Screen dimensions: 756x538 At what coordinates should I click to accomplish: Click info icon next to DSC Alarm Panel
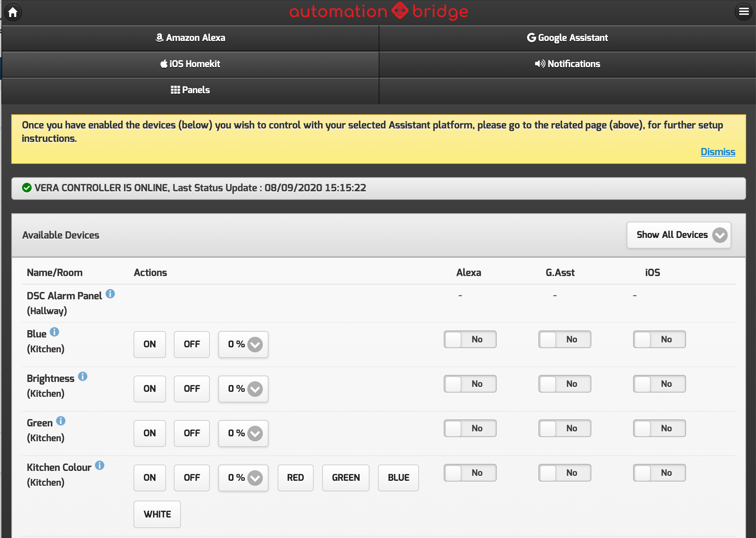pyautogui.click(x=110, y=294)
